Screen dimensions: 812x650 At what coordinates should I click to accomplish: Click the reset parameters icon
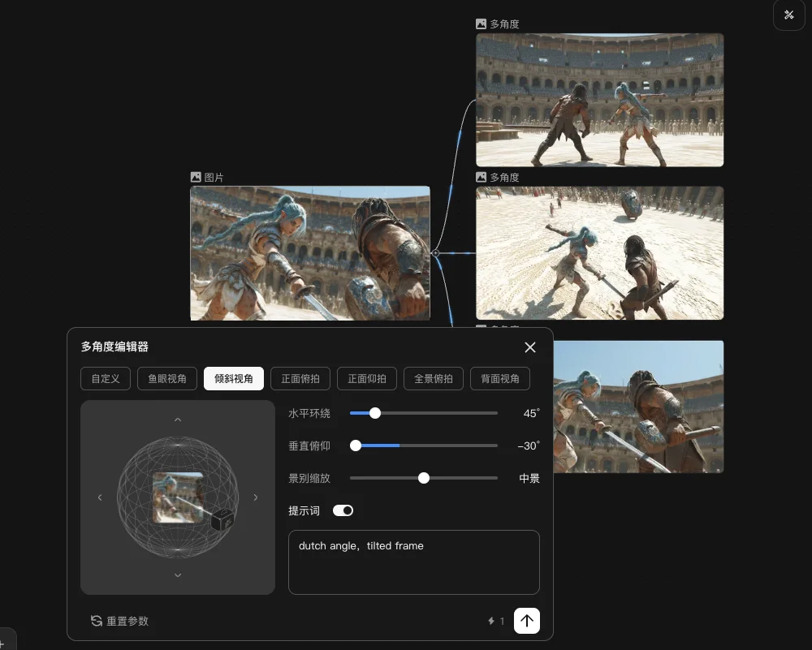click(95, 621)
